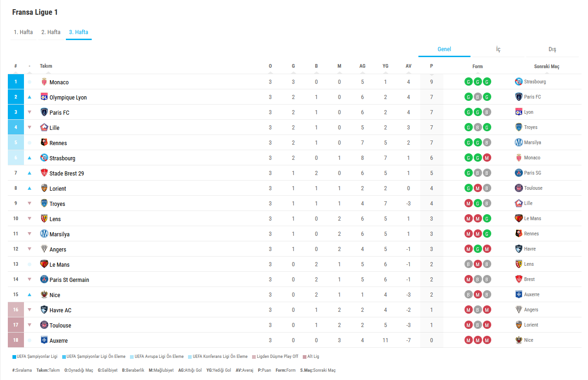Click the Paris FC crest in Takım column
Screen dimensions: 588x380
click(44, 112)
